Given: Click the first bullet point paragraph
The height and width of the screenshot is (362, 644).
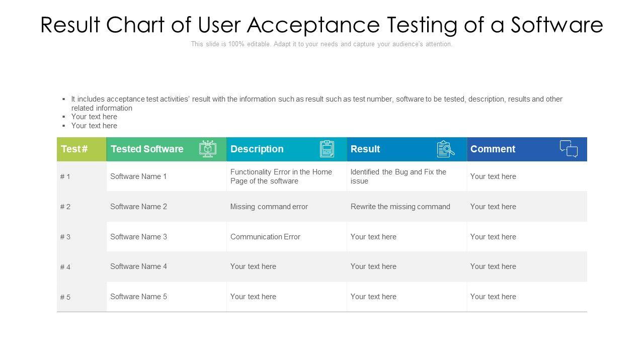Looking at the screenshot, I should 317,103.
